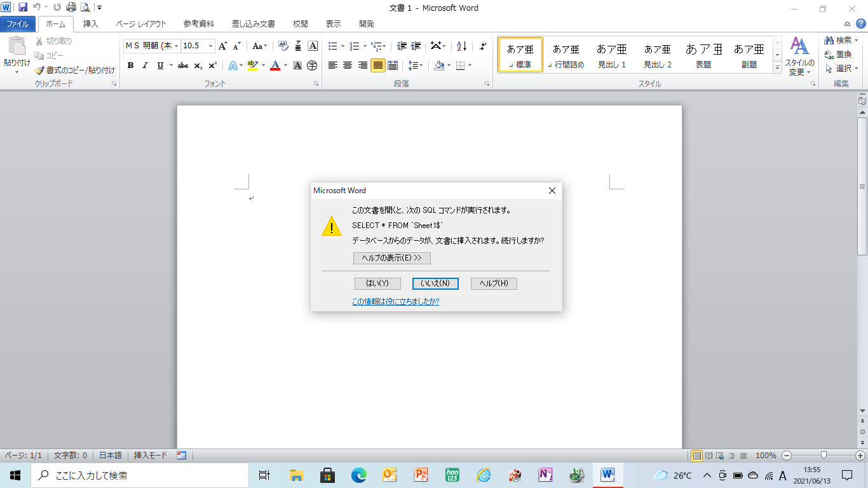Click the Center alignment icon
The height and width of the screenshot is (488, 868).
tap(348, 65)
